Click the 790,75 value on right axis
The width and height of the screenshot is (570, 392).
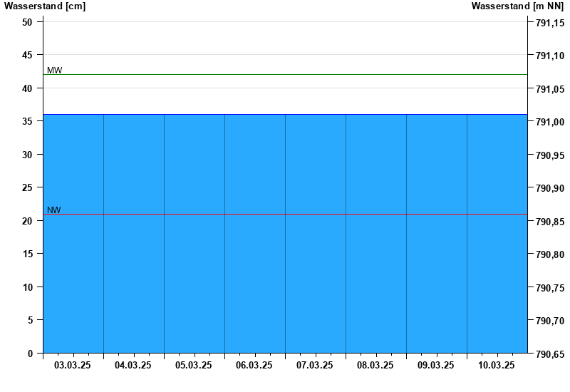[x=550, y=288]
